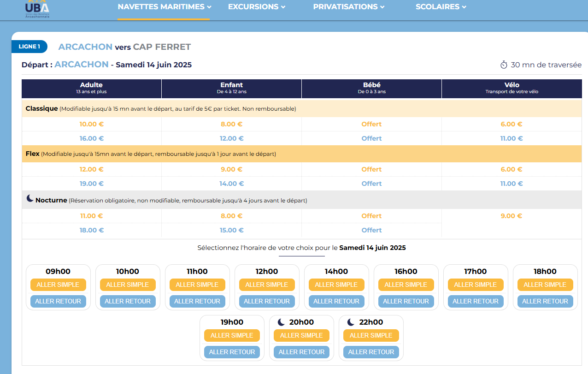Select Aller Simple for 19h00 departure
The image size is (588, 374).
(232, 335)
